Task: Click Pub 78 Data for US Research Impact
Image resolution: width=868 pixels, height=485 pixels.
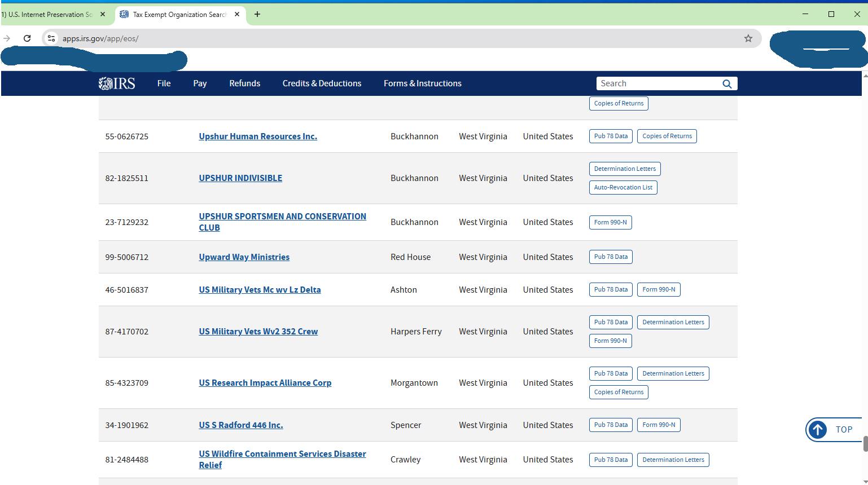Action: pos(611,374)
